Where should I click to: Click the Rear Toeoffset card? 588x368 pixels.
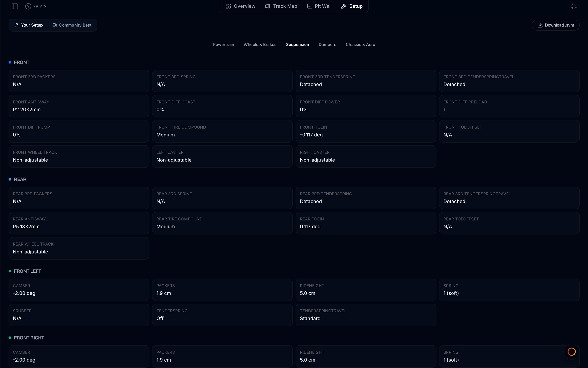tap(509, 223)
